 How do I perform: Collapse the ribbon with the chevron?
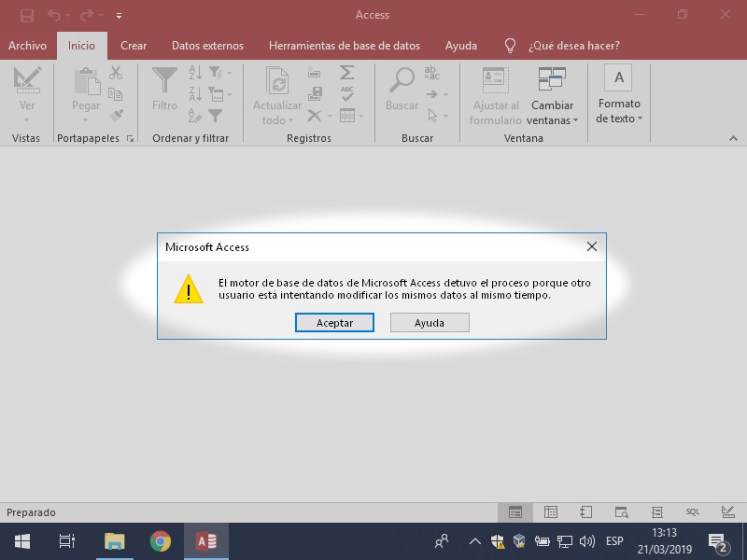pos(732,138)
